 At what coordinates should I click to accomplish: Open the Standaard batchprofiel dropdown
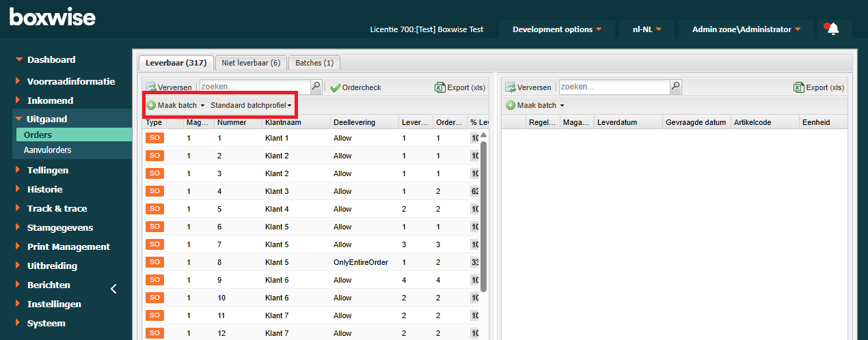(251, 105)
